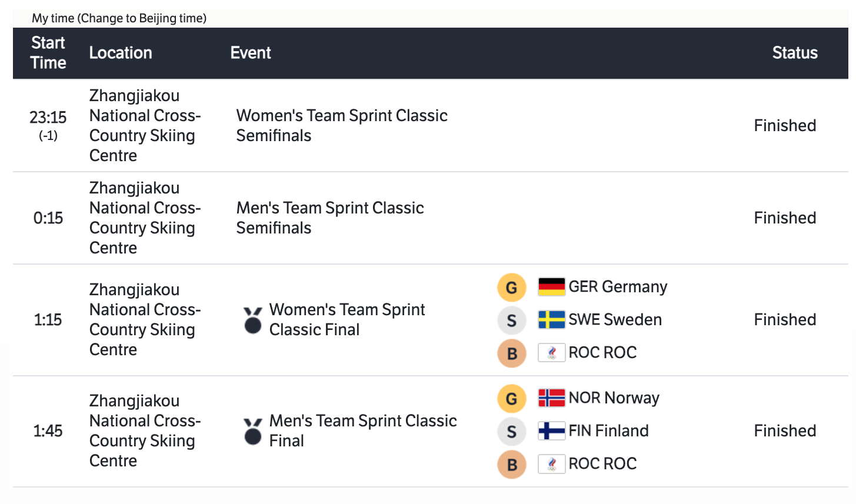This screenshot has width=856, height=504.
Task: Click the Germany flag icon
Action: coord(551,287)
